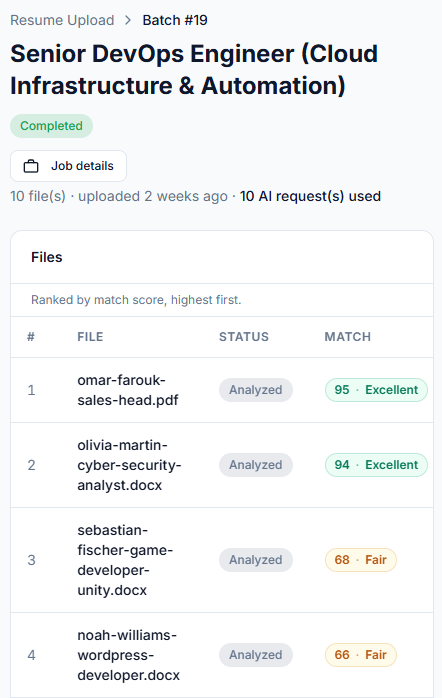Click the 66 Fair match badge

click(361, 655)
